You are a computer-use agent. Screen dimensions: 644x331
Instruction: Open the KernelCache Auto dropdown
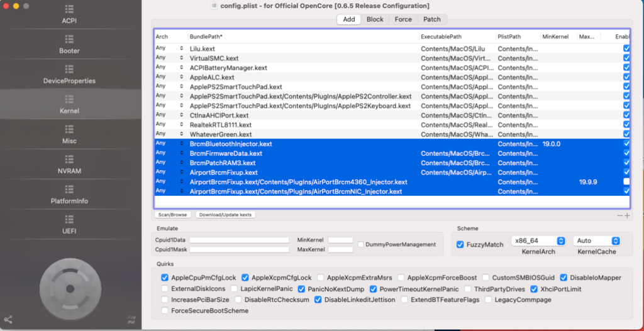tap(597, 241)
